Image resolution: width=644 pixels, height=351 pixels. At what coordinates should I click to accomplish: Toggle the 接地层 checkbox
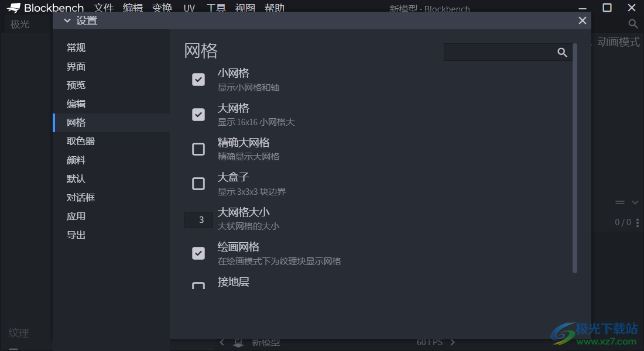click(x=198, y=285)
